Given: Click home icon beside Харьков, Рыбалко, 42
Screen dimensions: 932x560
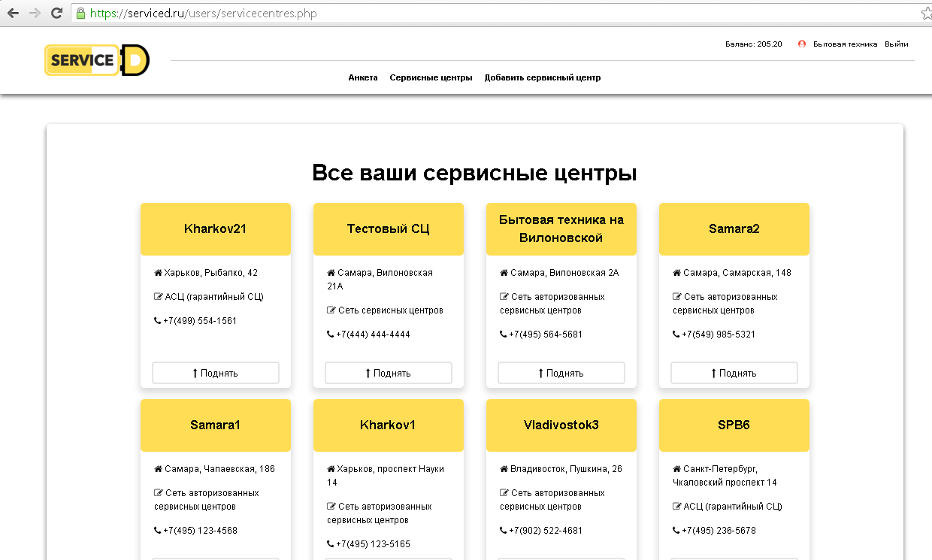Looking at the screenshot, I should click(x=158, y=273).
